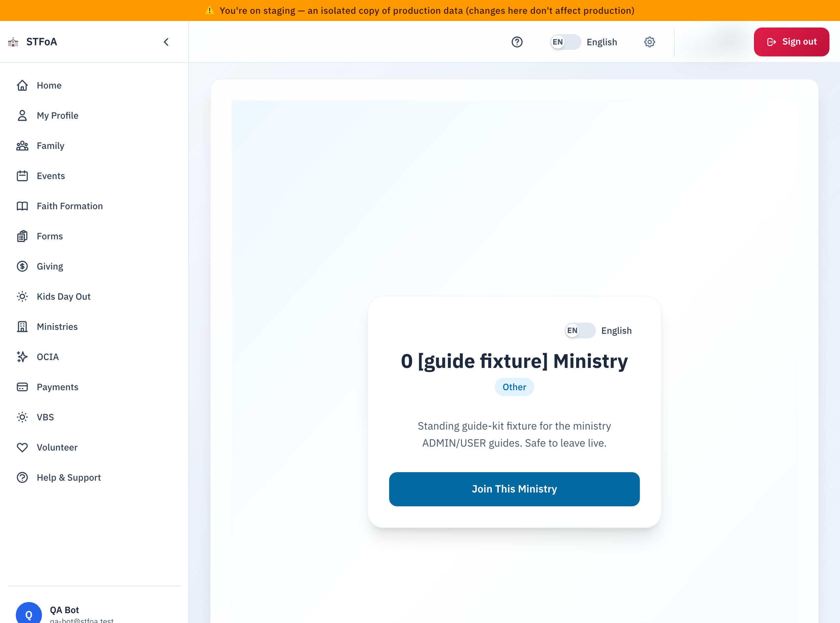Click the Payments credit card icon
This screenshot has width=840, height=623.
tap(22, 387)
